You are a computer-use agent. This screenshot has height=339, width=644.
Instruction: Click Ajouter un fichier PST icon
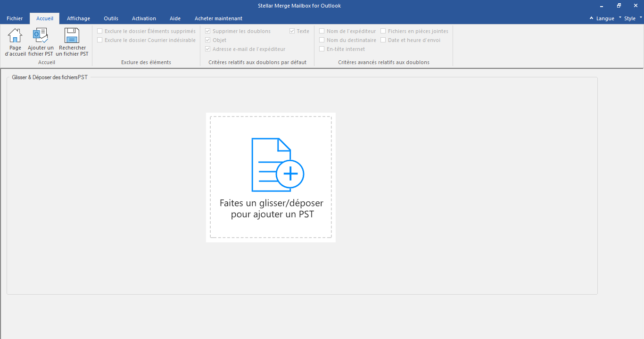41,36
